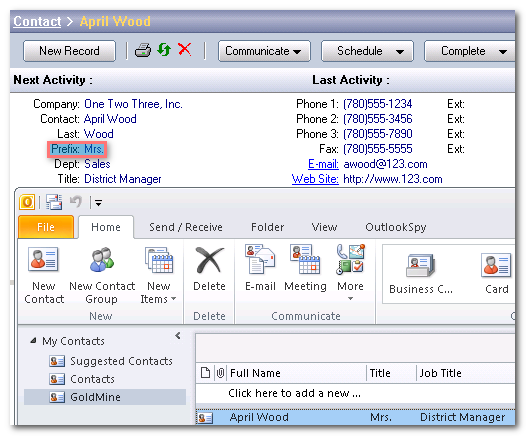
Task: Click District Manager cell in contact list
Action: pos(462,417)
